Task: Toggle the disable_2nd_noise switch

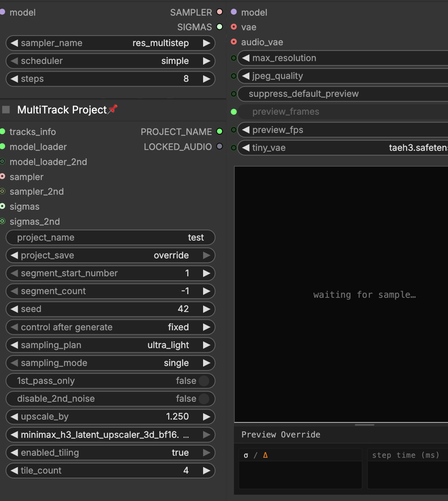Action: 204,399
